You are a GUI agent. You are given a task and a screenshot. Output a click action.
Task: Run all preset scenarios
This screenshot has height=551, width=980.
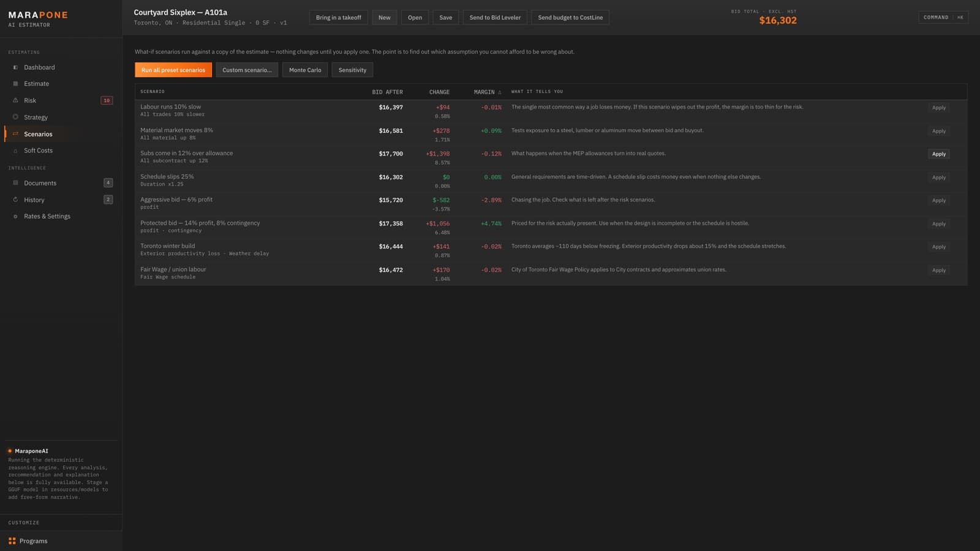pos(173,70)
